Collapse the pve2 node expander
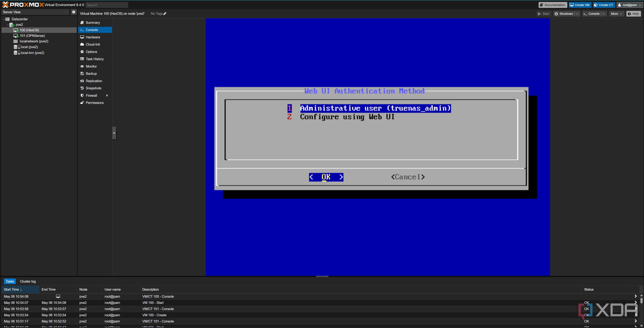 pyautogui.click(x=8, y=25)
